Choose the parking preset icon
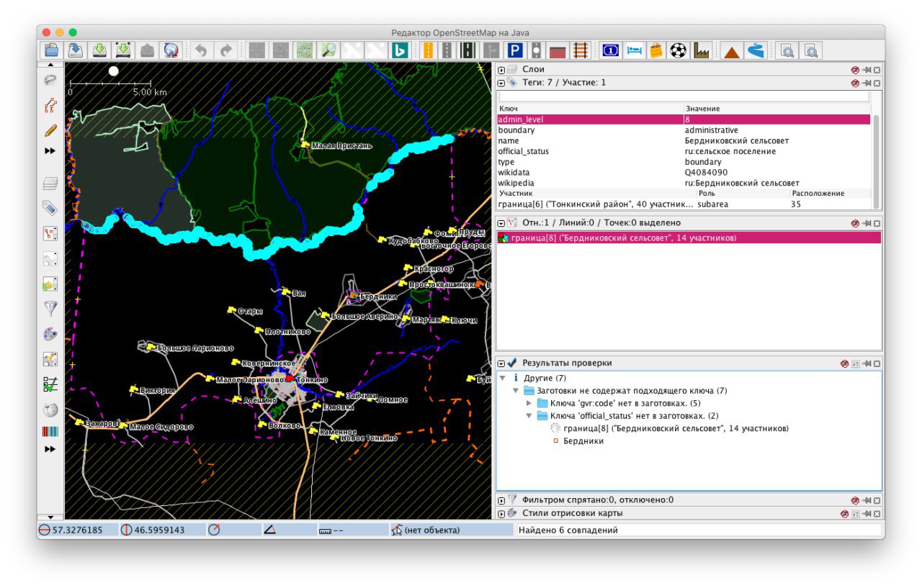 (x=515, y=50)
